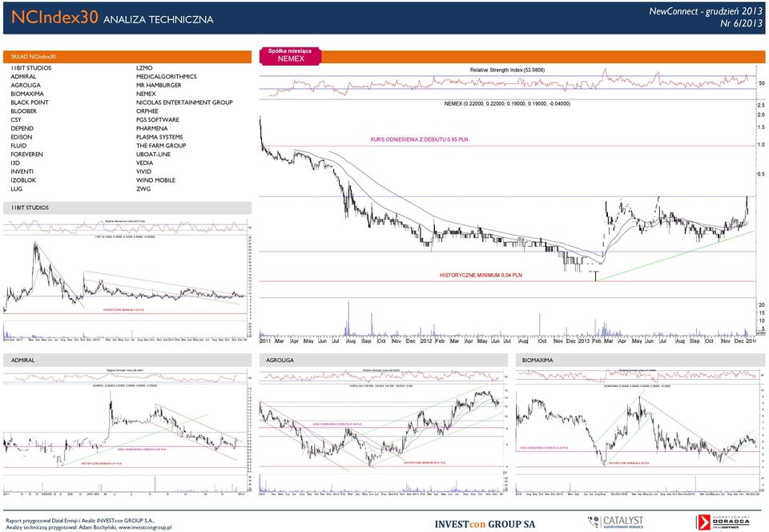
Task: Click the ANALIZA TECHNICZNA header text
Action: click(159, 19)
